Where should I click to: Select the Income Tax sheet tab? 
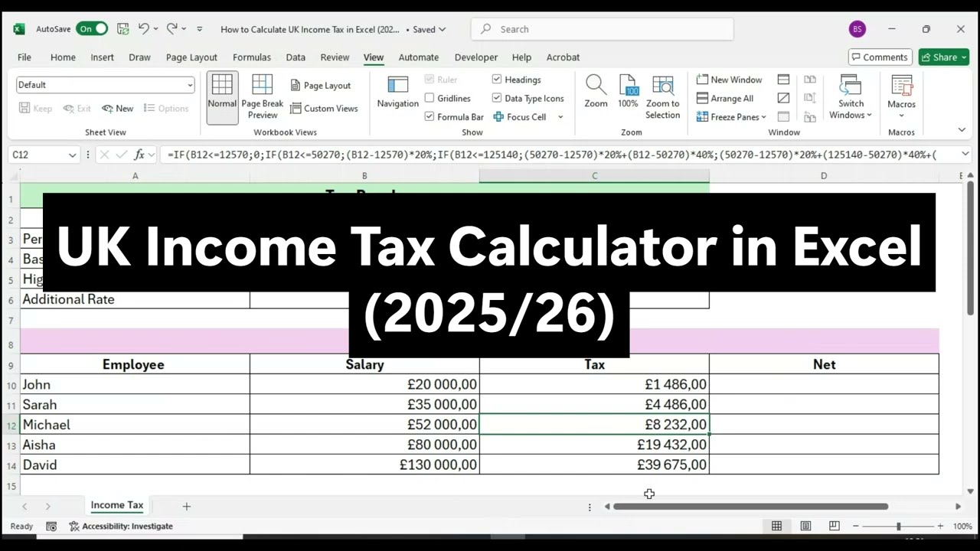pos(117,505)
